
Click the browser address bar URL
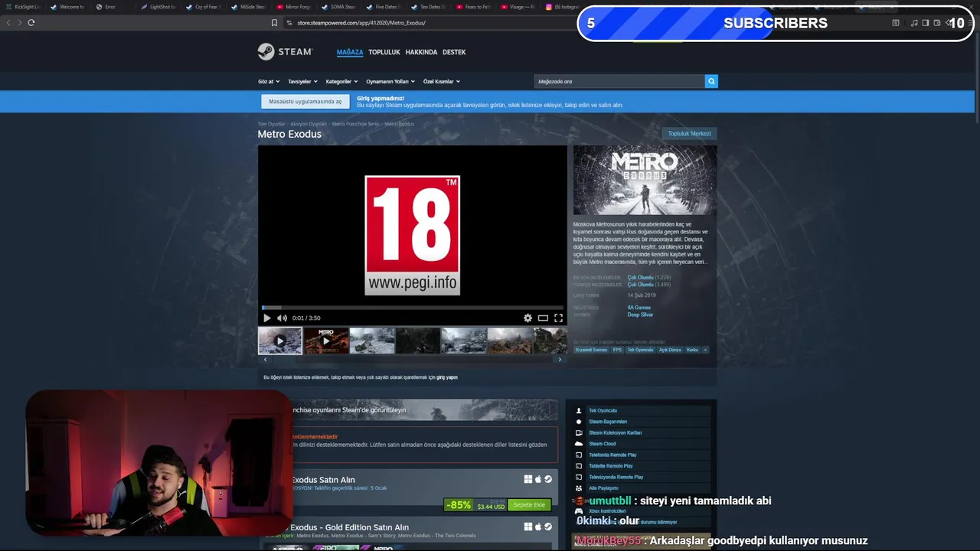361,22
